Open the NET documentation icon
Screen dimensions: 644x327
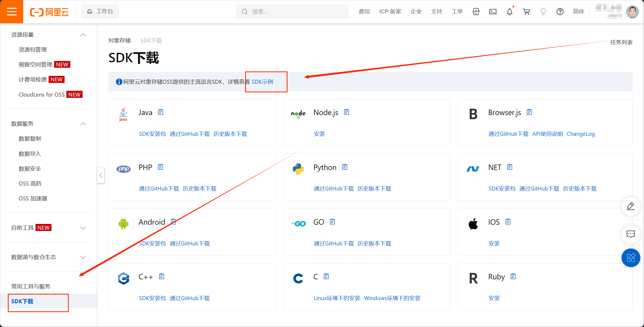tap(510, 167)
